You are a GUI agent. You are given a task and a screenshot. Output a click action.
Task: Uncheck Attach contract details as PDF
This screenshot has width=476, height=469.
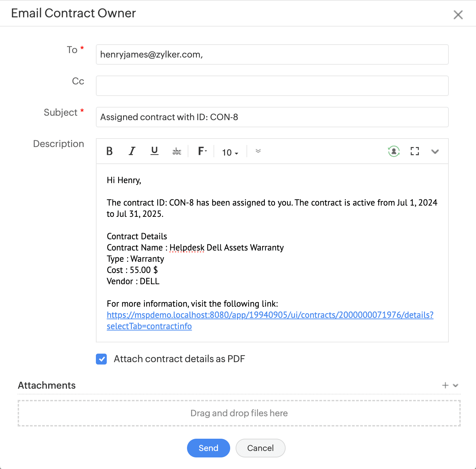pos(101,359)
